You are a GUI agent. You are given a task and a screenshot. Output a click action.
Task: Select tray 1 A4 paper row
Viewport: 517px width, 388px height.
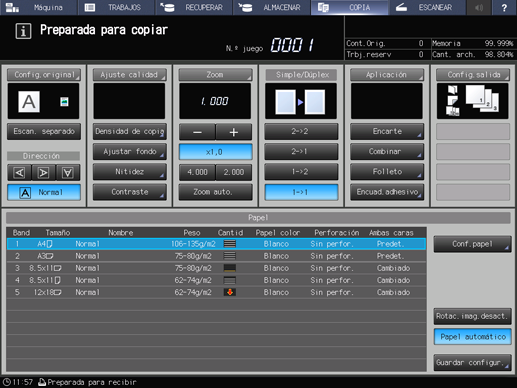tap(216, 244)
